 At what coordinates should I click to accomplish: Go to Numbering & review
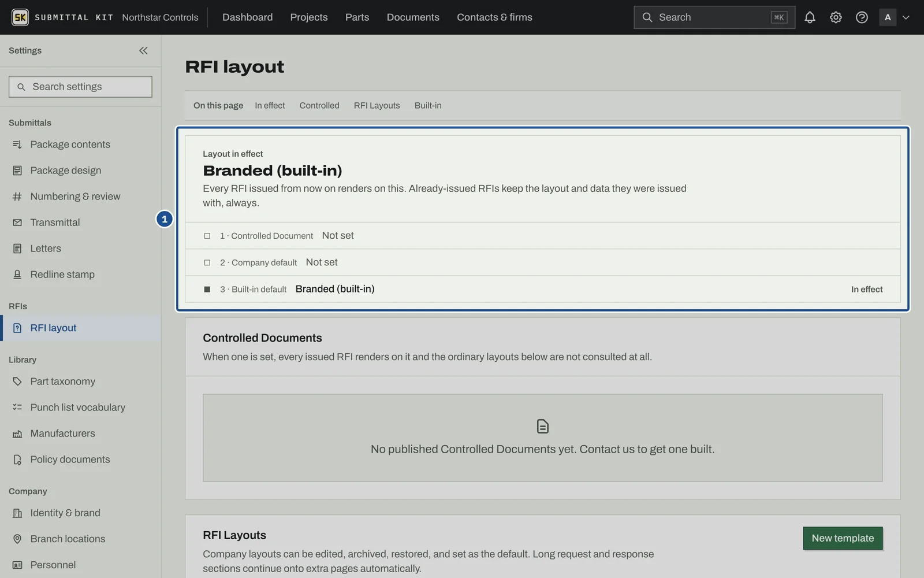pos(80,197)
